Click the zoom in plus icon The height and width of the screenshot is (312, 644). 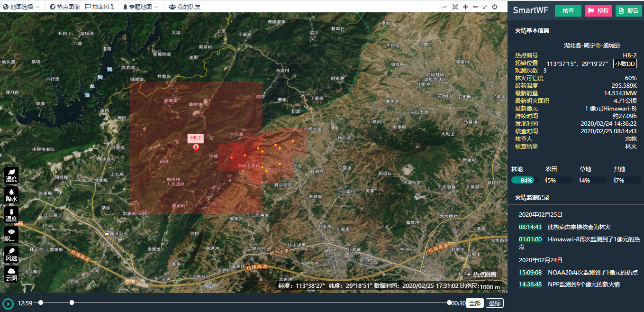[465, 7]
